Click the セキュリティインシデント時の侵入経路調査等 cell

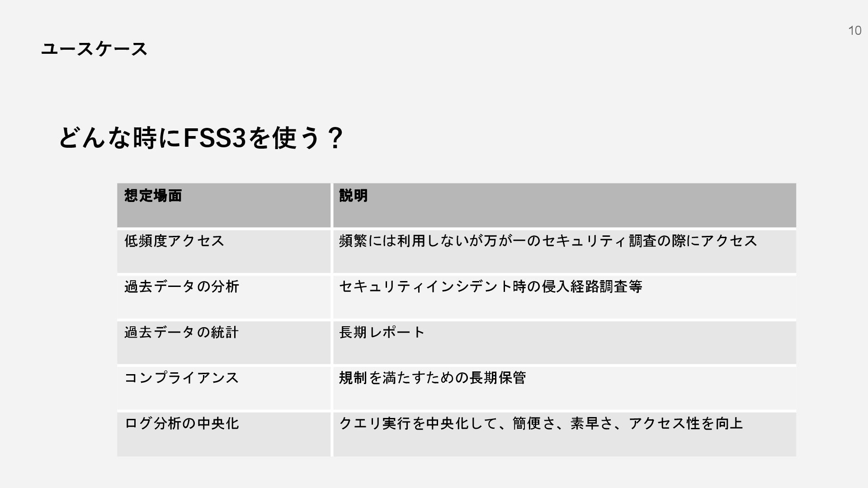pyautogui.click(x=565, y=297)
